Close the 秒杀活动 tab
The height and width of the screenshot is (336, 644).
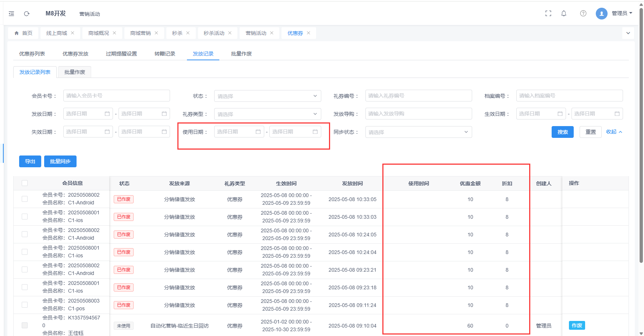(230, 33)
